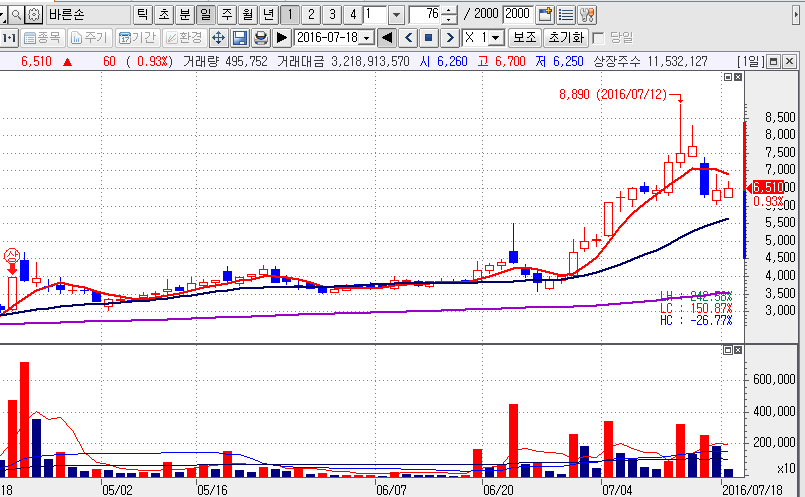Click the LC : 150.87% label
The image size is (805, 497).
point(696,309)
